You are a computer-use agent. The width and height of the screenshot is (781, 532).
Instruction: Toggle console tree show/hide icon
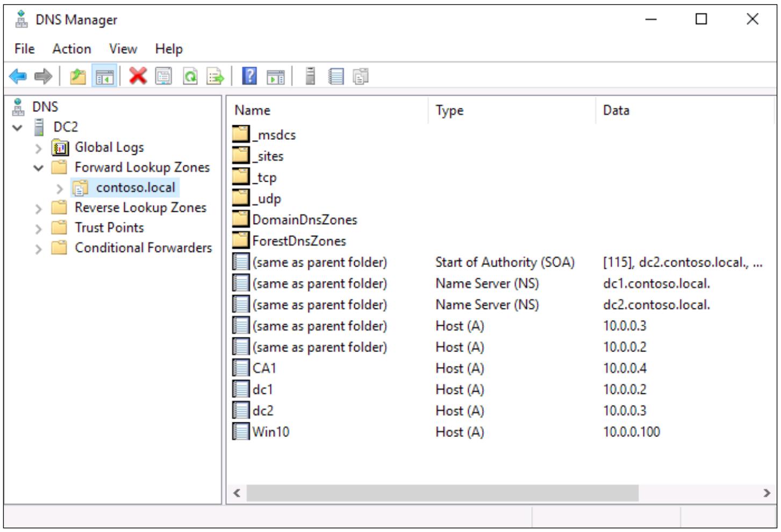click(104, 76)
